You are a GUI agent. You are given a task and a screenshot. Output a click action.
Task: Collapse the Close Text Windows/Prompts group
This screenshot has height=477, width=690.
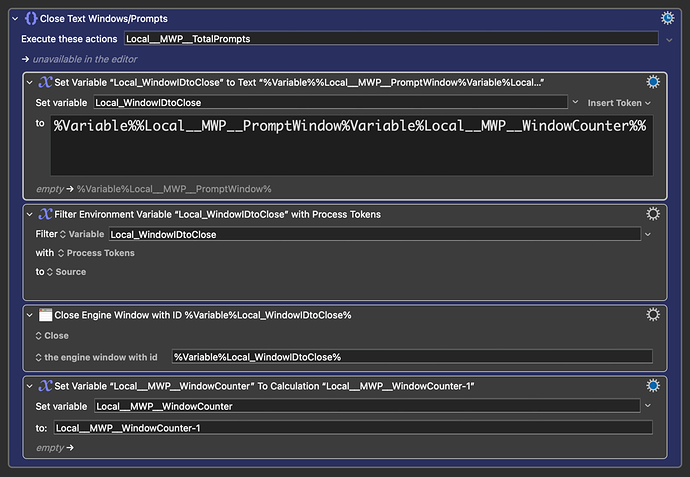(x=12, y=18)
